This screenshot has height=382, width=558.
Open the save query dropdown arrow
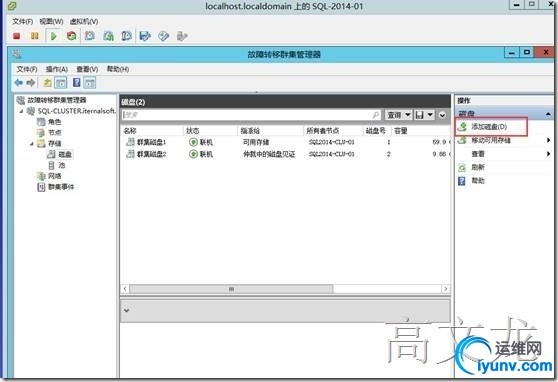click(x=430, y=115)
